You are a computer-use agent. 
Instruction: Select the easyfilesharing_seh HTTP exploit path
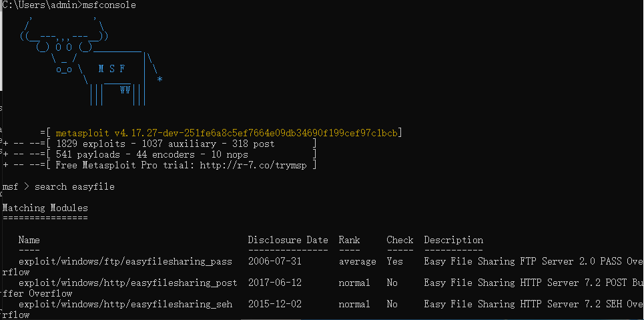125,304
